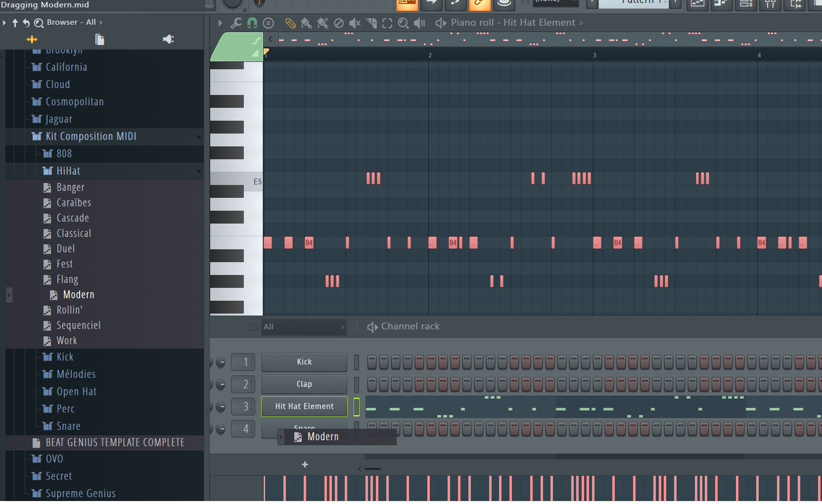Toggle the first step of Clap channel
Viewport: 822px width, 504px height.
pos(372,384)
